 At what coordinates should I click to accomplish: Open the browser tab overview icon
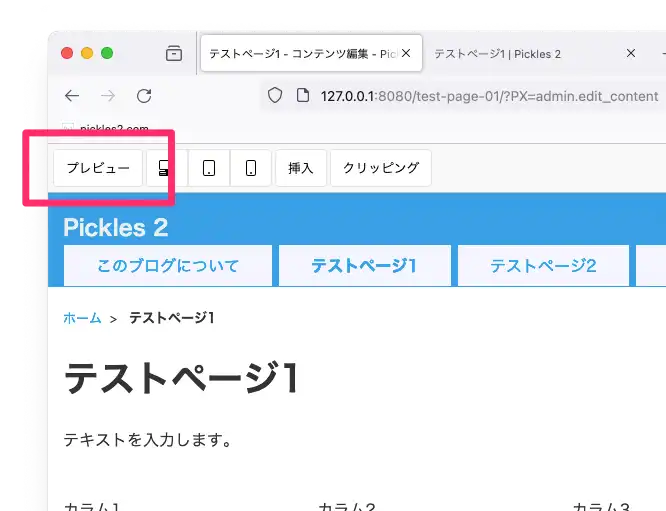pyautogui.click(x=174, y=54)
